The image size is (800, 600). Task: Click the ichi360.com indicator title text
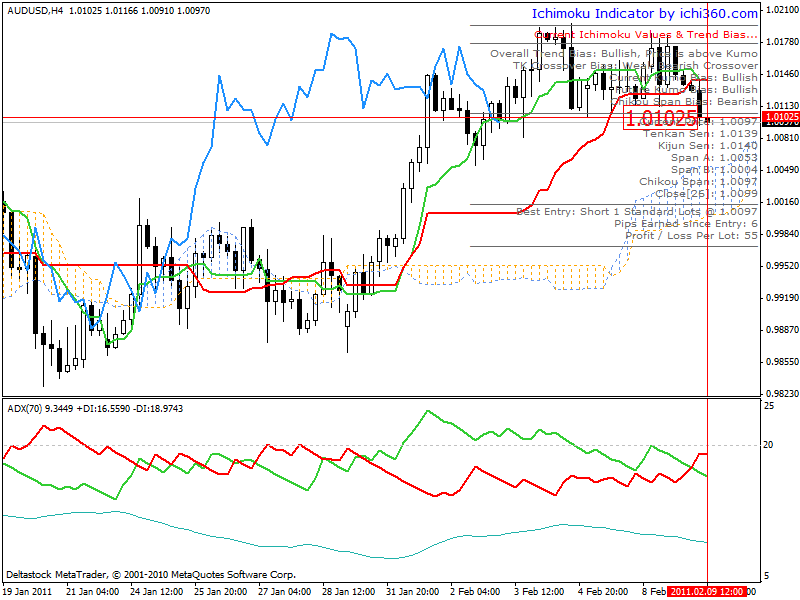click(644, 14)
